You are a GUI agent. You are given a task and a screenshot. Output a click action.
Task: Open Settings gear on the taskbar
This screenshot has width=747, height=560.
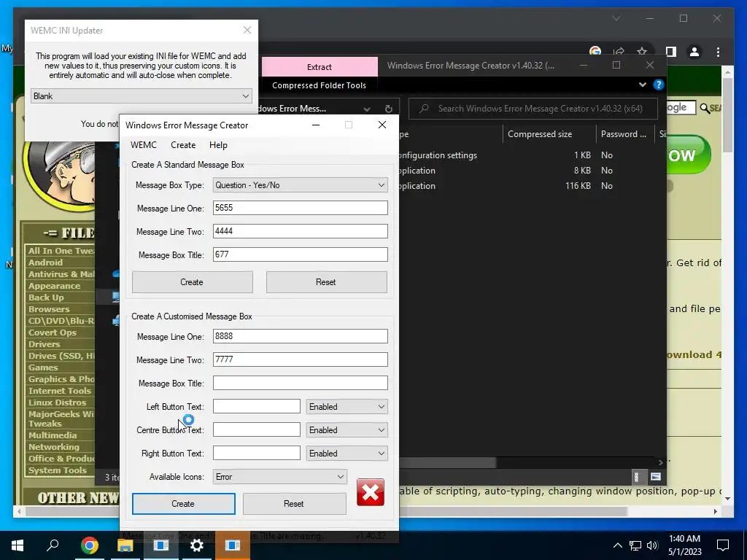[x=196, y=545]
